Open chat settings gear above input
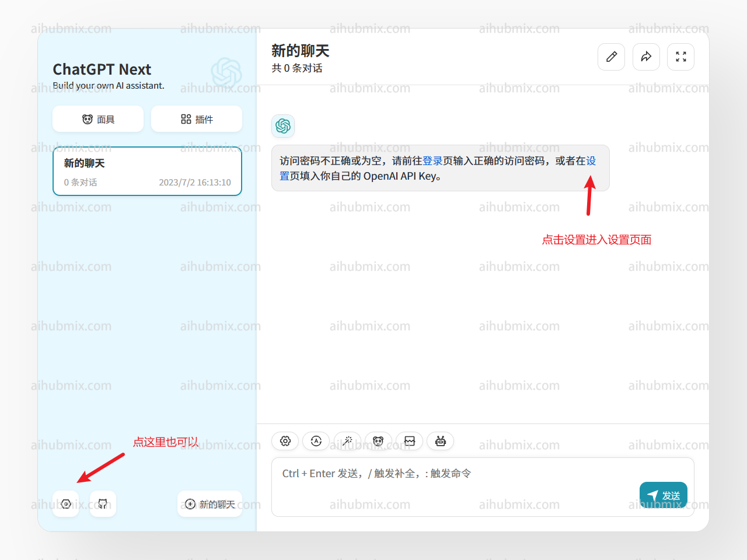Viewport: 747px width, 560px height. point(285,441)
